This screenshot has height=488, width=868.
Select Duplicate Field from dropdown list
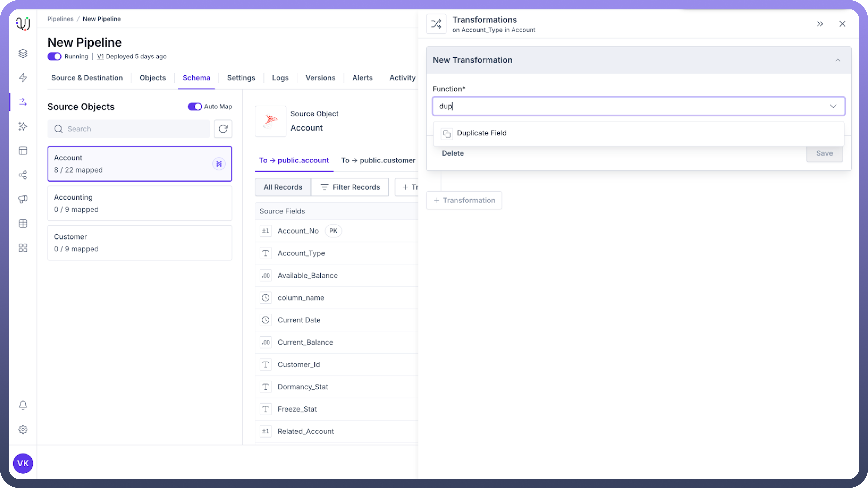(x=481, y=133)
